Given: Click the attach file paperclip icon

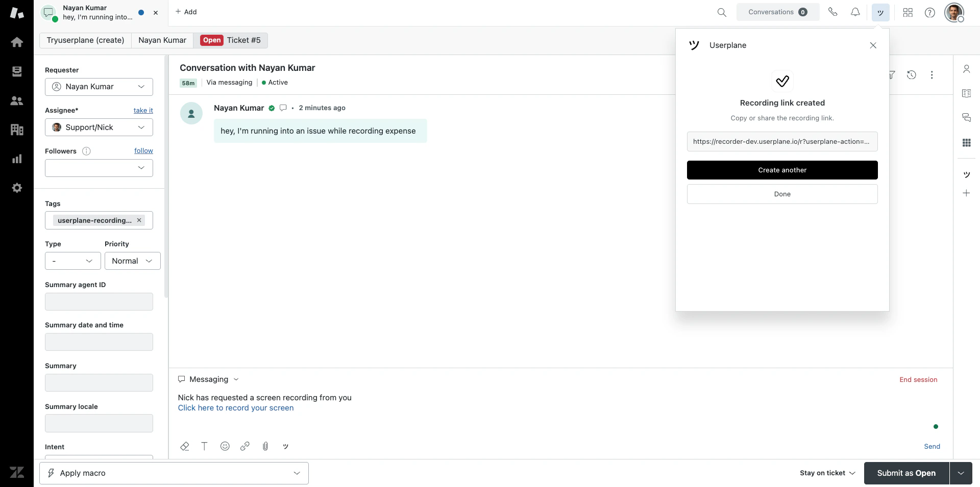Looking at the screenshot, I should (265, 446).
